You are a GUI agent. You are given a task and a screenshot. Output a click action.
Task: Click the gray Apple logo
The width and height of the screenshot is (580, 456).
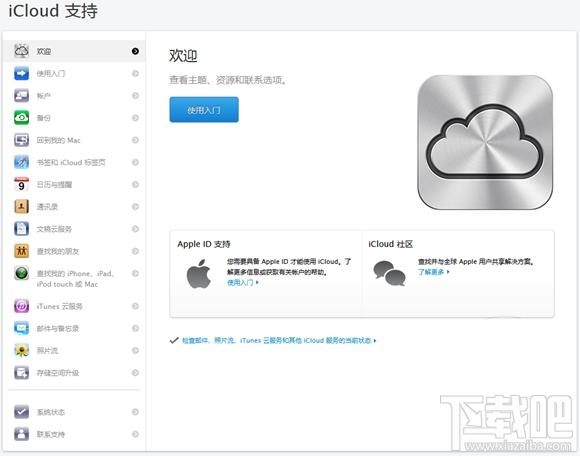pyautogui.click(x=199, y=274)
